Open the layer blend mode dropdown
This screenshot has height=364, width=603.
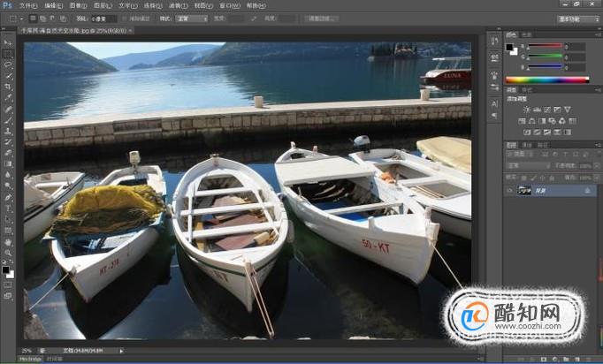528,166
